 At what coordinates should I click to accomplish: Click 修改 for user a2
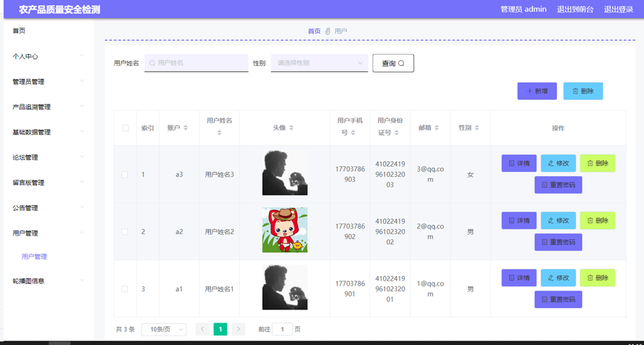pos(558,221)
